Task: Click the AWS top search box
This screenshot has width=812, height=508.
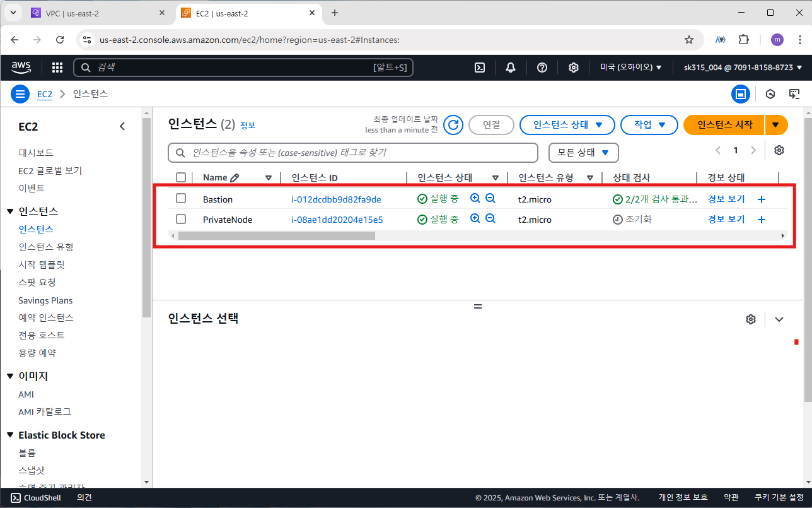Action: [243, 68]
